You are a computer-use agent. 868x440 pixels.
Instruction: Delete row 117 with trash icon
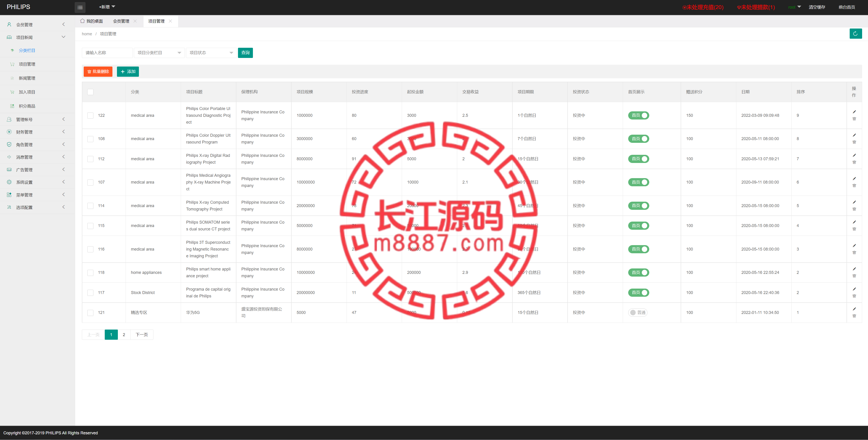tap(854, 296)
